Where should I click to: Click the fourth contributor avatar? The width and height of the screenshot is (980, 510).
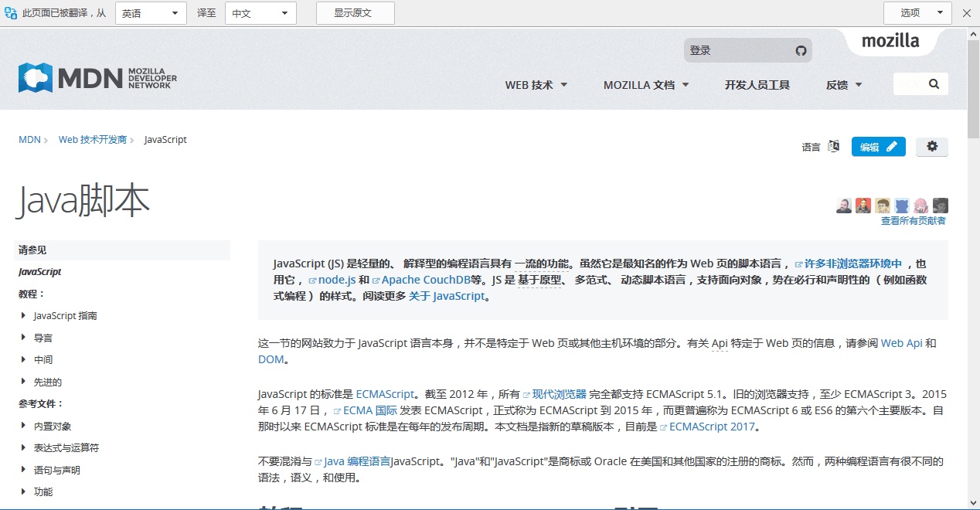(x=902, y=206)
